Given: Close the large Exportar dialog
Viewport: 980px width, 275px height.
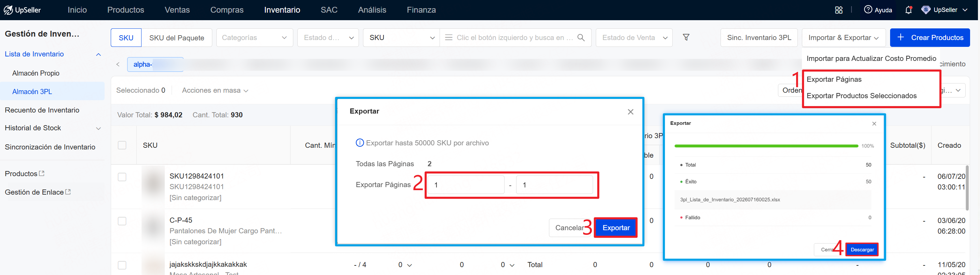Looking at the screenshot, I should coord(630,112).
